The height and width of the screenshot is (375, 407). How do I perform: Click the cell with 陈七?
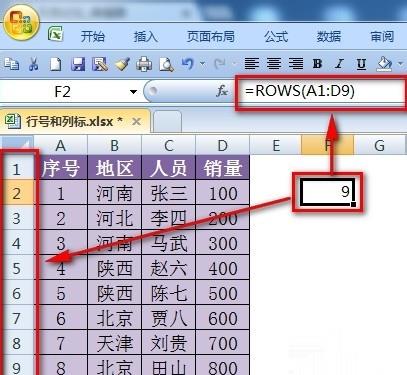tap(169, 293)
